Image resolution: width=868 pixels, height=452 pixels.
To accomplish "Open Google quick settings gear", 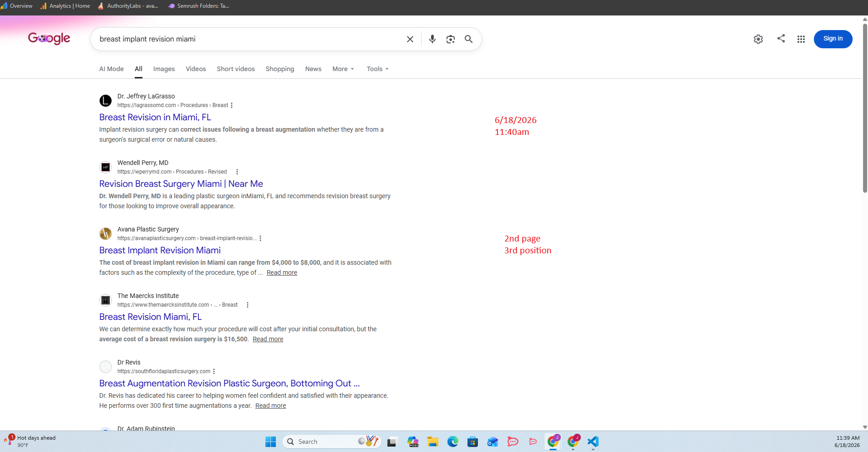I will pos(758,39).
